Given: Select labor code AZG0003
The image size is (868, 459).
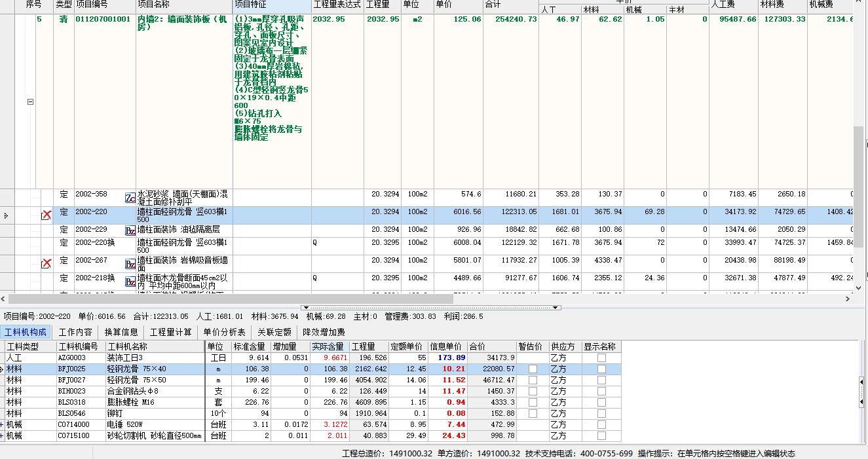Looking at the screenshot, I should (x=81, y=358).
